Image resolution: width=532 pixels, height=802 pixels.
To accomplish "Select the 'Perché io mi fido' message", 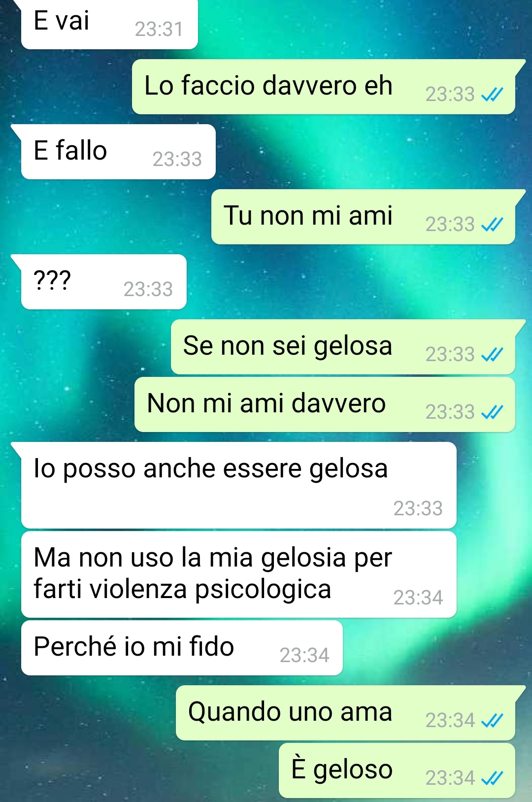I will click(x=182, y=648).
